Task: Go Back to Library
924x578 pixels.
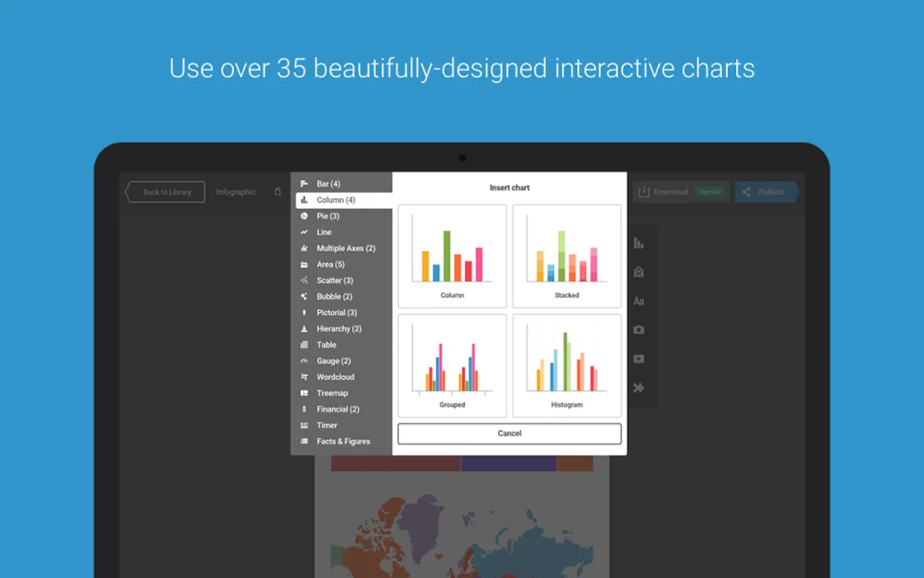Action: tap(165, 192)
